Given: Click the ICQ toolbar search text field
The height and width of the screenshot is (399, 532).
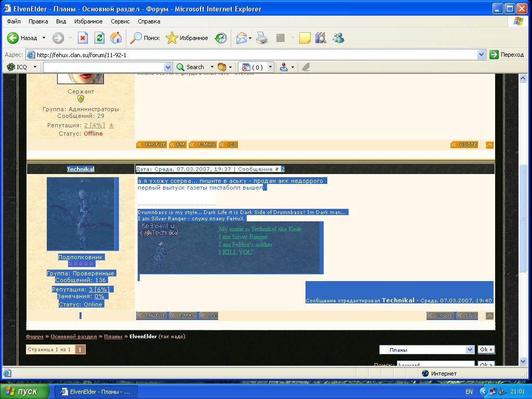Looking at the screenshot, I should pos(103,67).
